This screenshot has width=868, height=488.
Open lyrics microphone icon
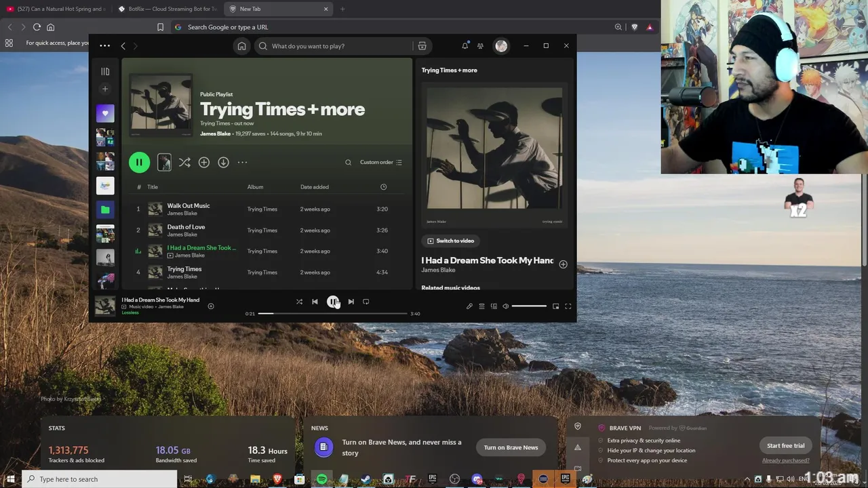[x=469, y=306]
